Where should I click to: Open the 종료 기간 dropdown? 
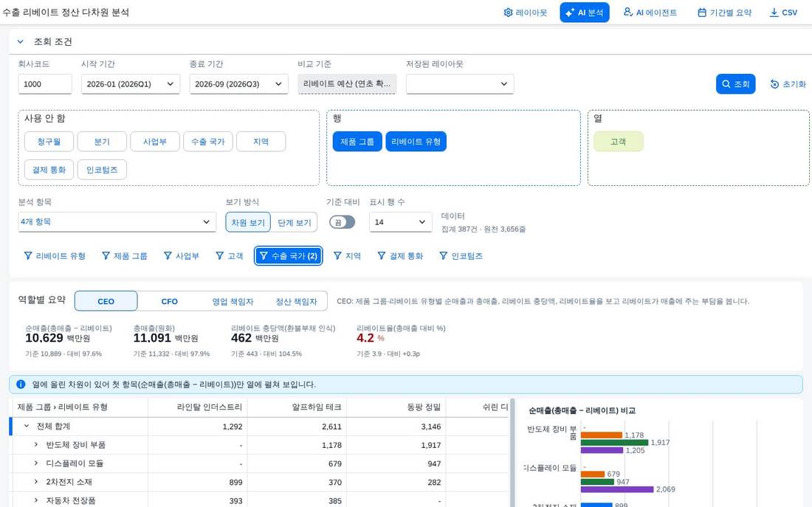click(x=238, y=84)
